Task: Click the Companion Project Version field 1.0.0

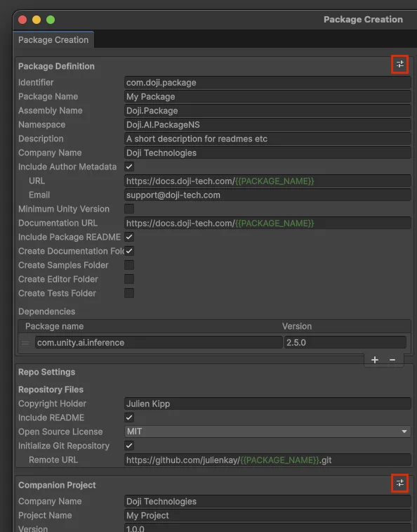Action: [x=267, y=528]
